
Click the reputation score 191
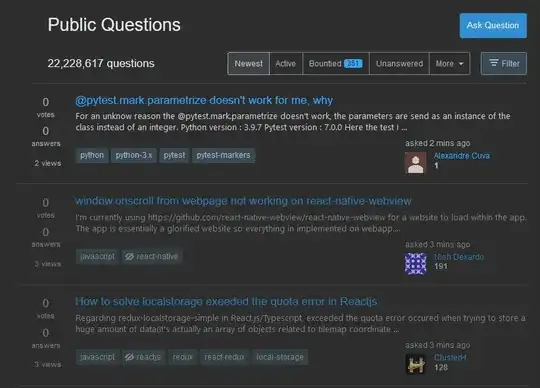(x=441, y=266)
